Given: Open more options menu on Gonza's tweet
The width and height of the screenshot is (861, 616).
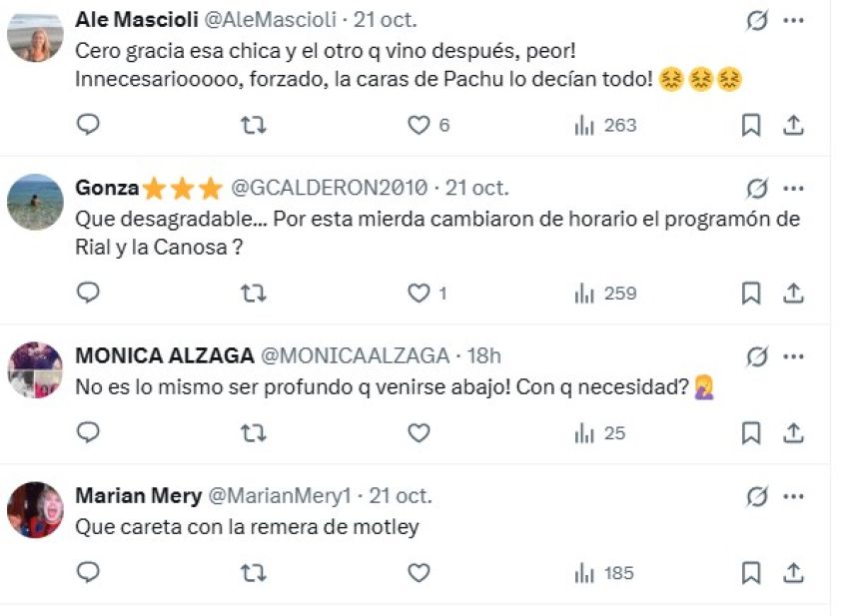Looking at the screenshot, I should 793,188.
